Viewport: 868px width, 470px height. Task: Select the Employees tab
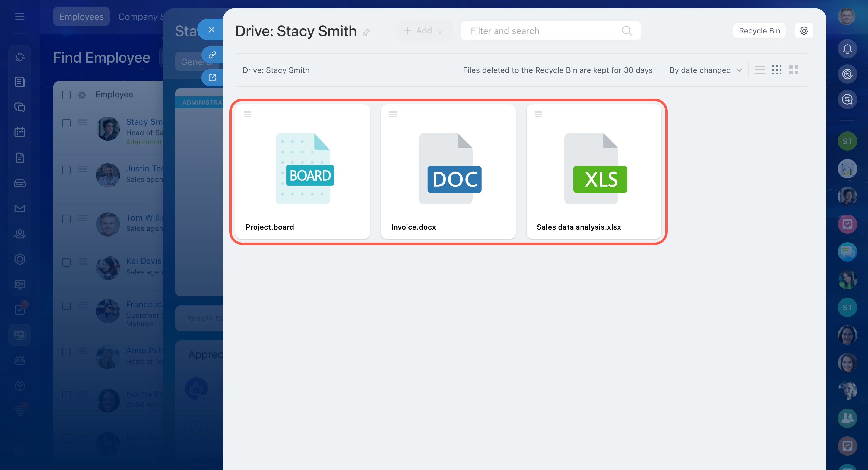tap(81, 17)
